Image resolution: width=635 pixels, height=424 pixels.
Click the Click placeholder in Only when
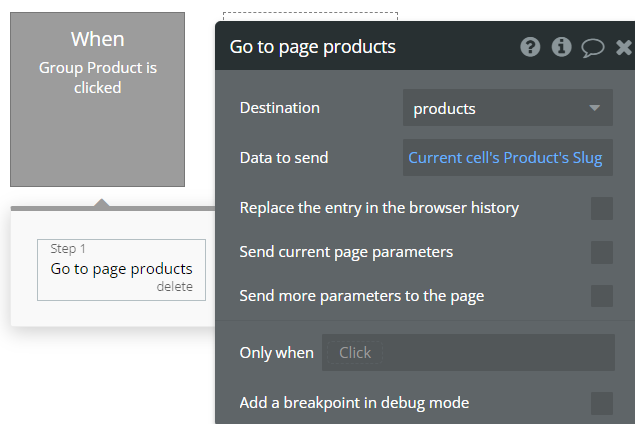[355, 353]
